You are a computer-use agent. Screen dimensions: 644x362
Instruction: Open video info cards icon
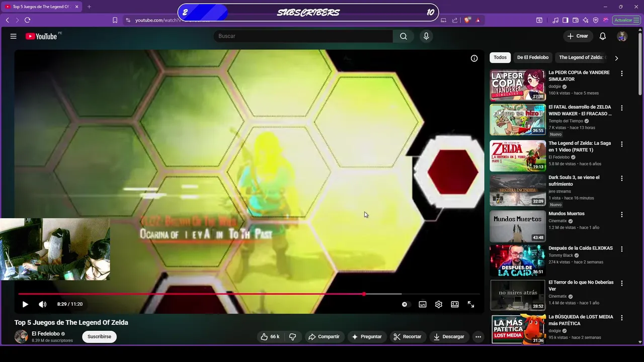474,58
